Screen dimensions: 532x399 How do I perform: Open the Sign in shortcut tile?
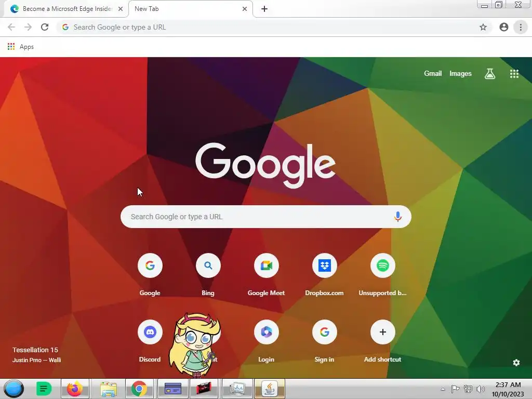coord(324,332)
